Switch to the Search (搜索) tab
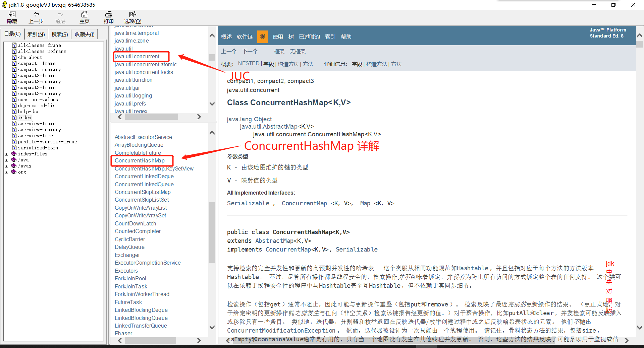 pyautogui.click(x=59, y=34)
